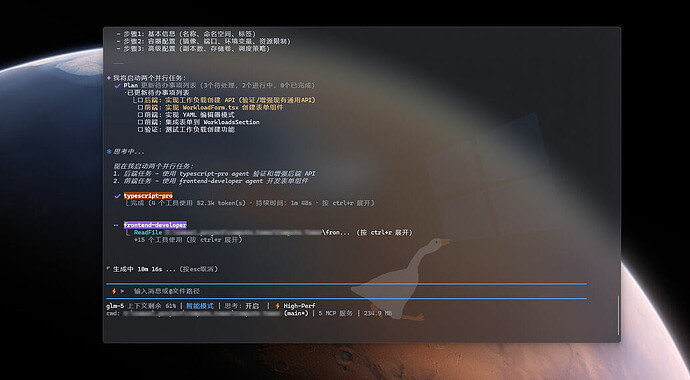Click the 234.9 MB memory readout
Viewport: 690px width, 380px height.
click(x=378, y=313)
